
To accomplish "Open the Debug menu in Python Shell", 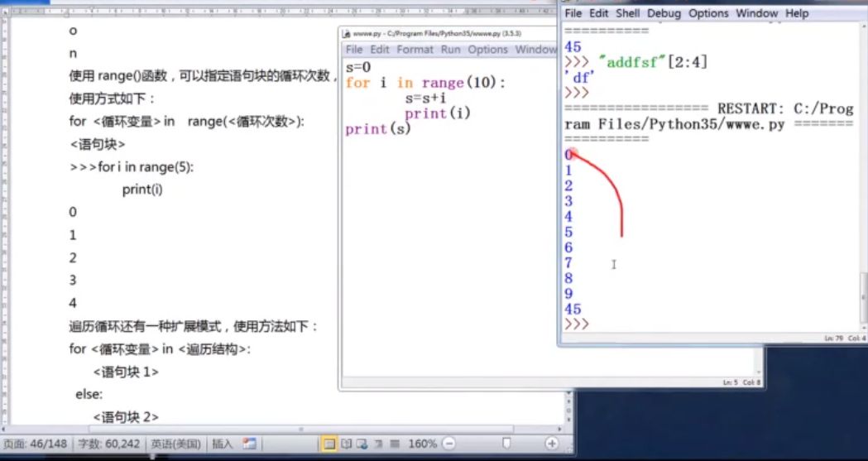I will 664,13.
